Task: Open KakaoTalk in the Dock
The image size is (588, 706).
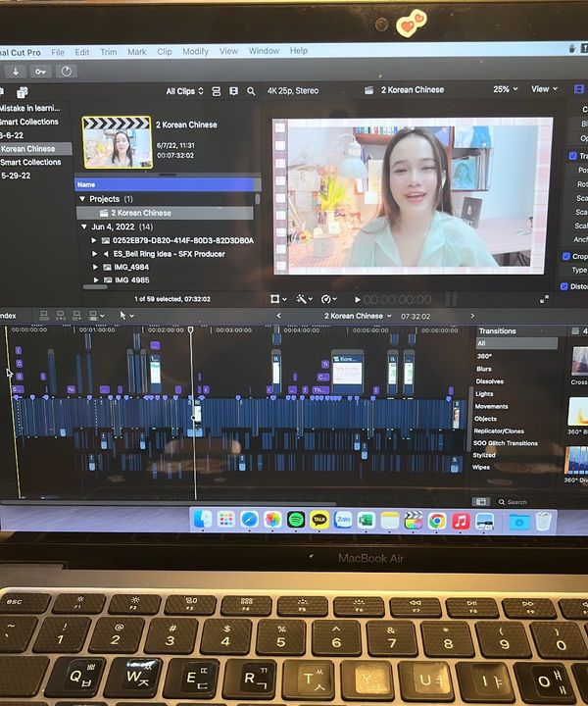Action: click(319, 520)
